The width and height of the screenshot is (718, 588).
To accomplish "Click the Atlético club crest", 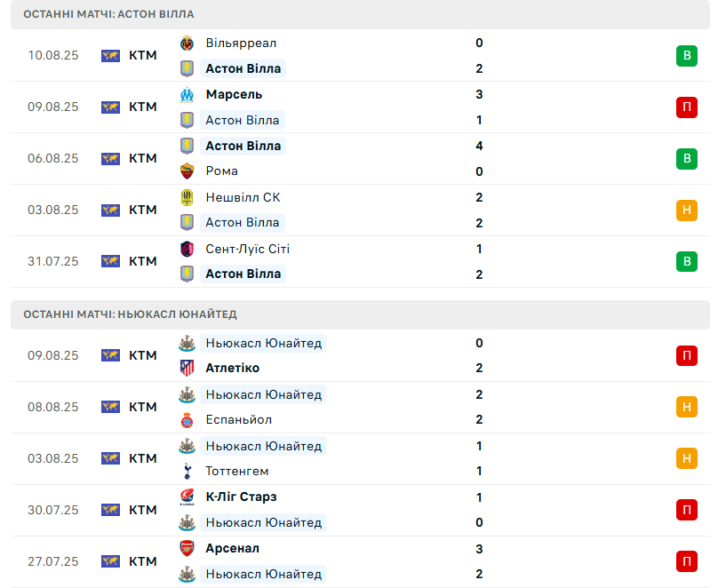I will (187, 368).
